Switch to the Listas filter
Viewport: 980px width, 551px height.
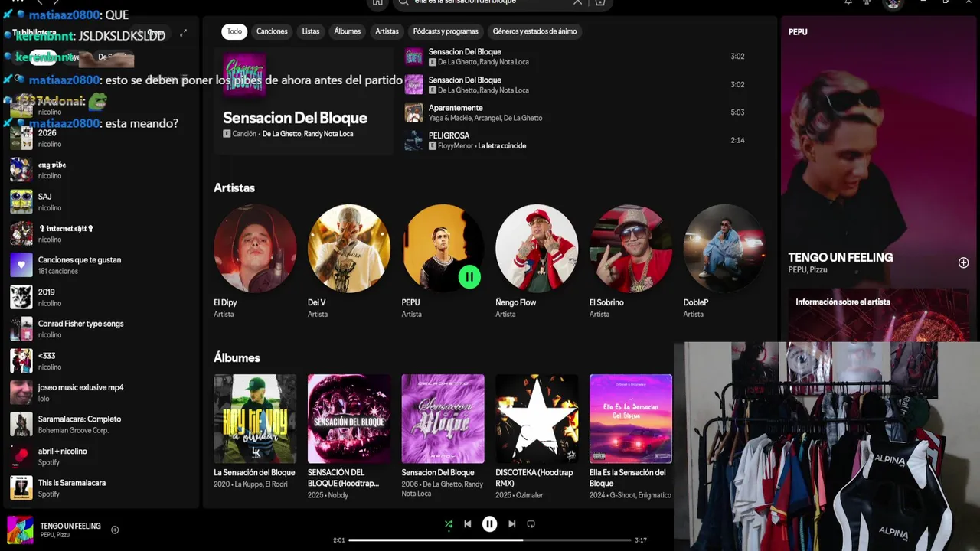pos(311,31)
